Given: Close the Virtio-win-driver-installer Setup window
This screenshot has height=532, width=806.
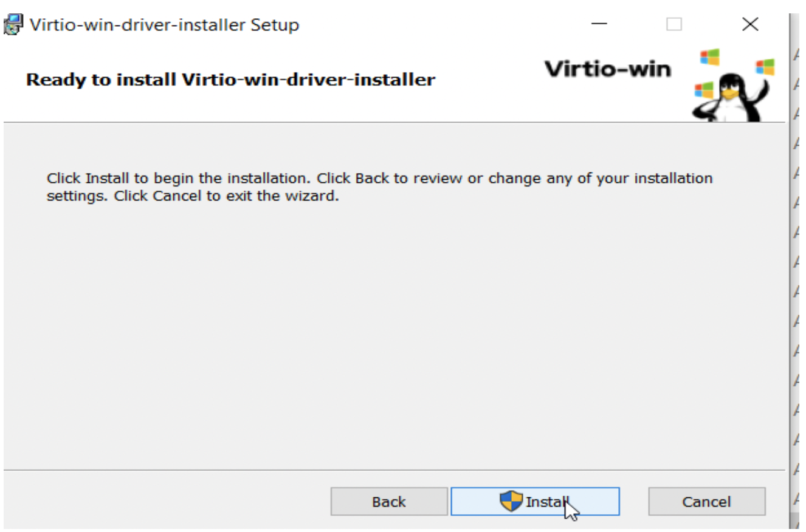Looking at the screenshot, I should pyautogui.click(x=751, y=24).
